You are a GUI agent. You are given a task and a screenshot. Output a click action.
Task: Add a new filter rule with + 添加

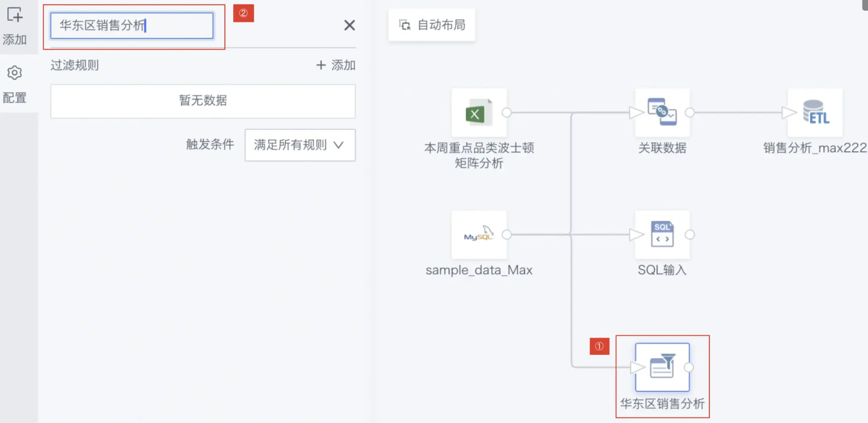[x=336, y=65]
